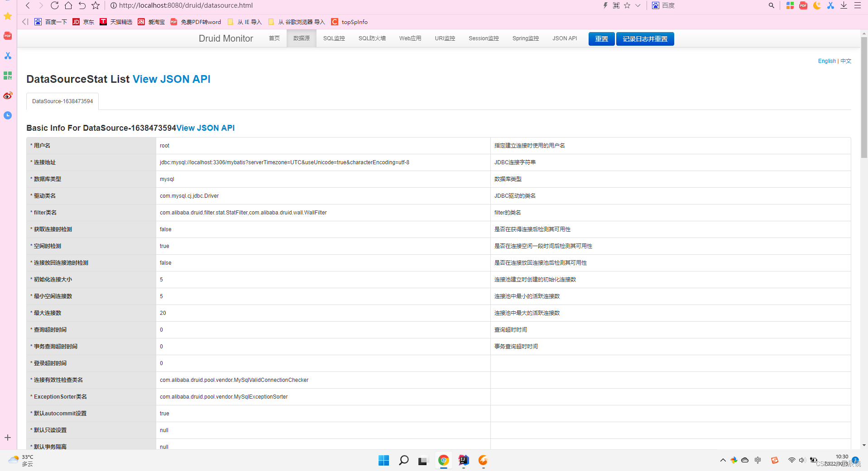Open the Web应用 monitoring page
This screenshot has width=868, height=471.
point(410,38)
